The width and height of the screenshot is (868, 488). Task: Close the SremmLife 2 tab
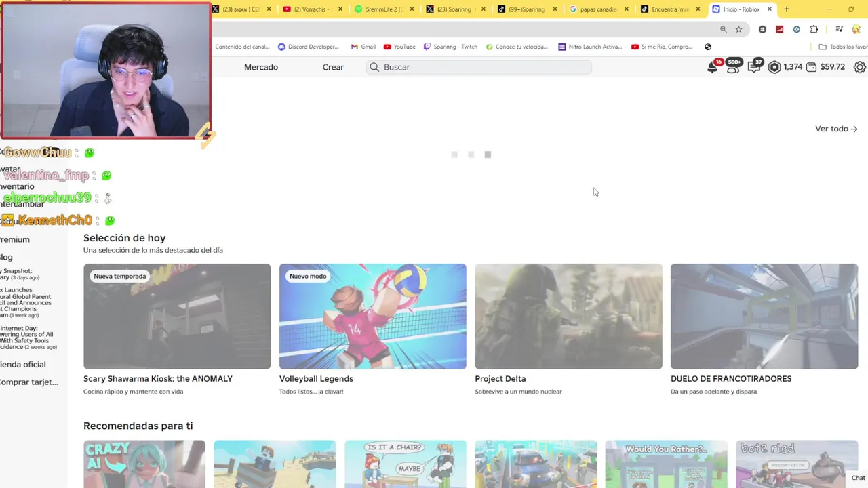click(412, 9)
